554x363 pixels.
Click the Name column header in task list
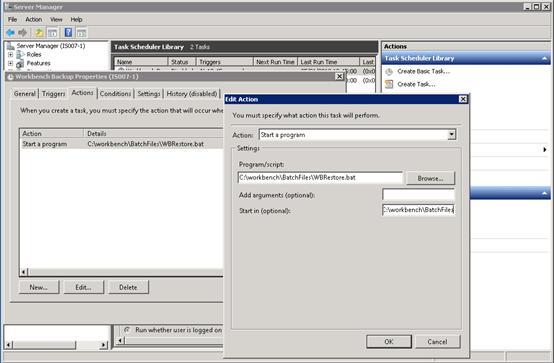141,62
